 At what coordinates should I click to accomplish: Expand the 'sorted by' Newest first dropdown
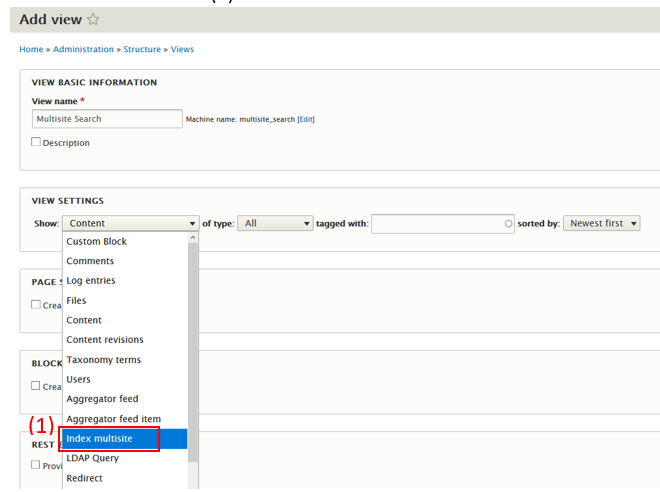(x=601, y=224)
